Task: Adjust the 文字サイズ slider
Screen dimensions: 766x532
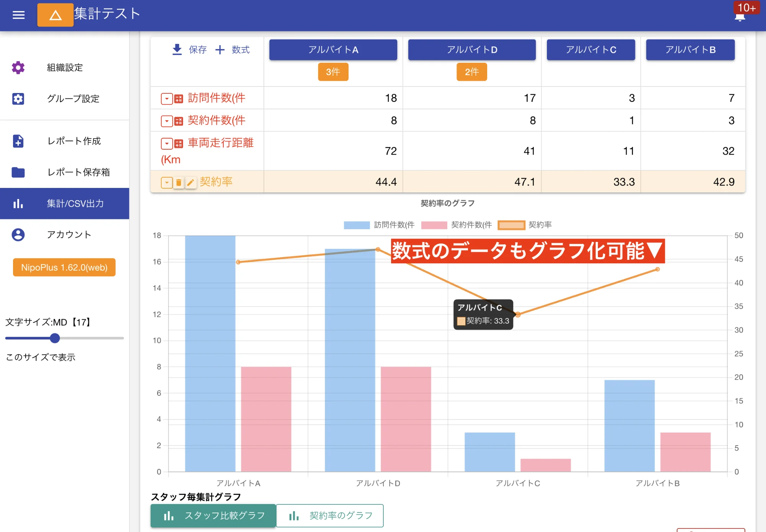Action: pos(55,338)
